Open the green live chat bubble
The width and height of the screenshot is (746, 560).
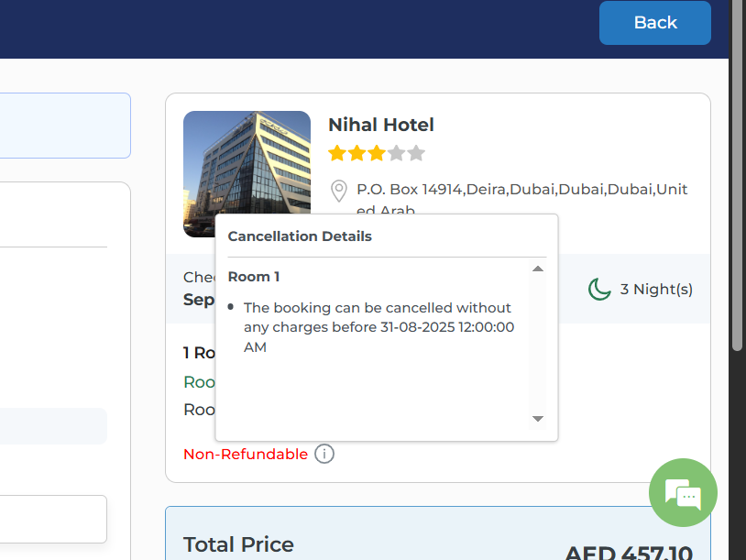pos(683,493)
